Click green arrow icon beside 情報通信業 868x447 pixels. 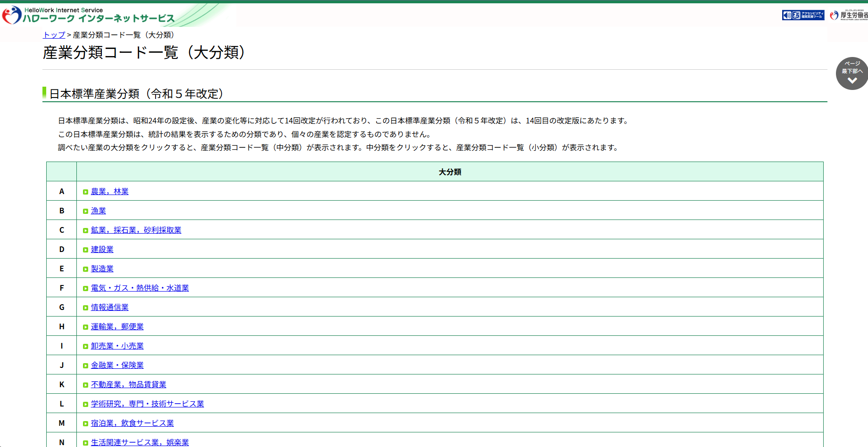(x=85, y=308)
